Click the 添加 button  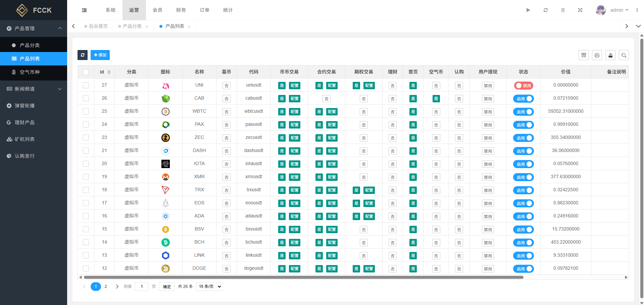tap(100, 55)
